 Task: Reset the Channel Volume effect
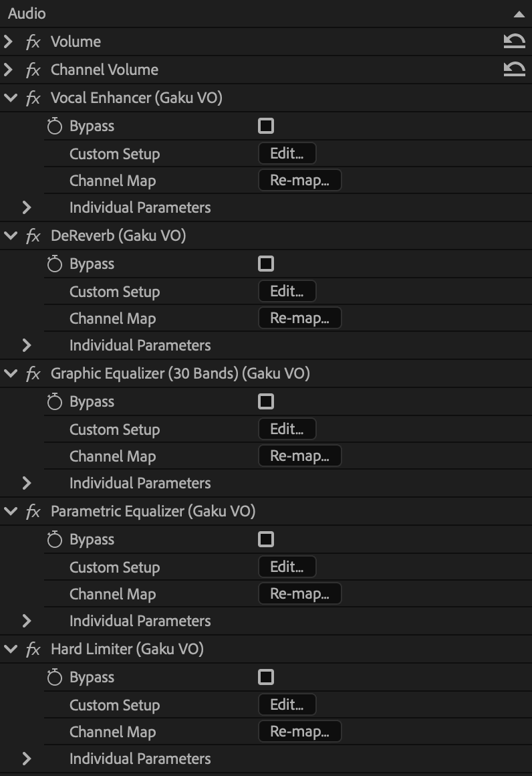click(x=513, y=70)
